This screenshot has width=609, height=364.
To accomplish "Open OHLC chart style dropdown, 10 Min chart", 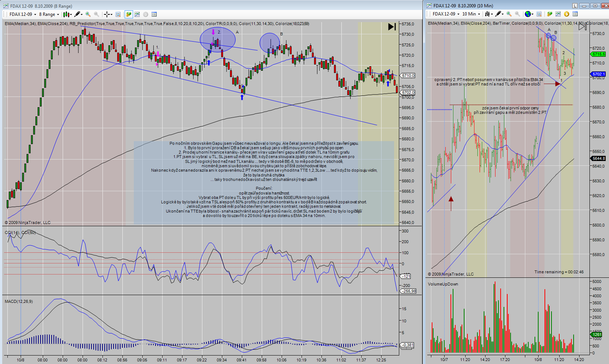I will click(489, 14).
